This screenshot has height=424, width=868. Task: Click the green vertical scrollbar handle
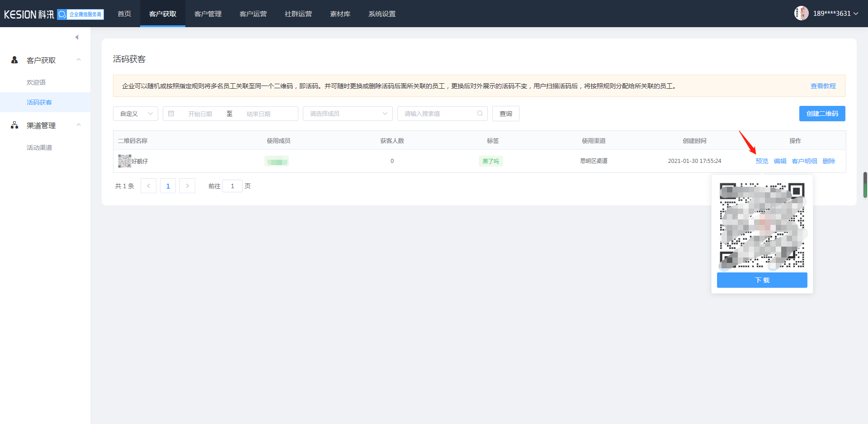865,185
